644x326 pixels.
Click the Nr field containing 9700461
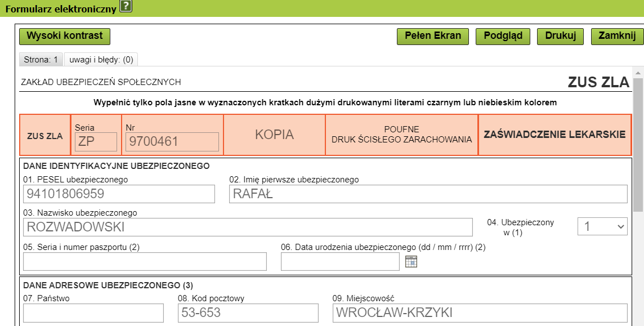tap(172, 142)
